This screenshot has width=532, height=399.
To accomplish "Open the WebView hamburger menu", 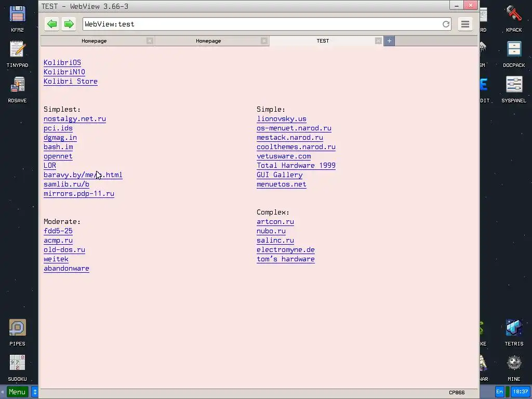I will point(465,24).
